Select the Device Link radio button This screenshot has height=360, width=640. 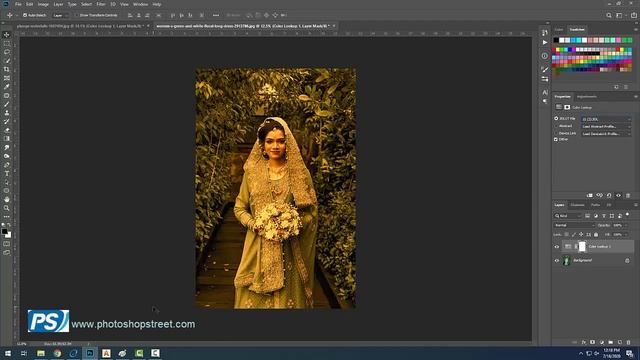point(556,133)
